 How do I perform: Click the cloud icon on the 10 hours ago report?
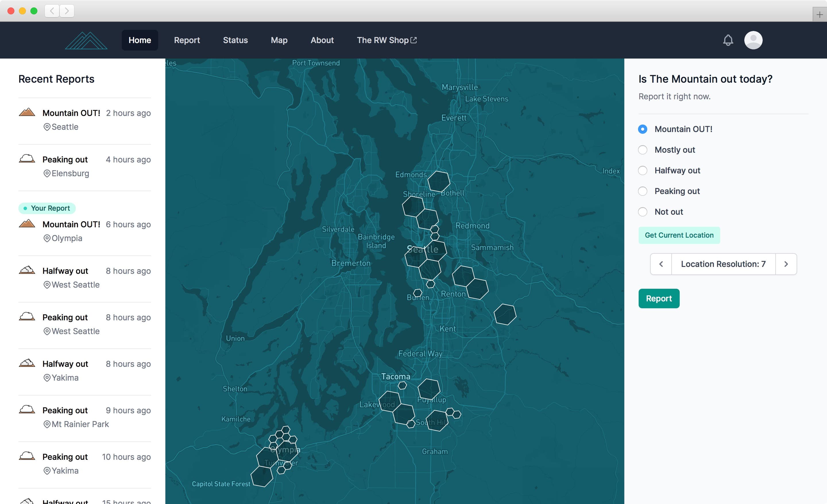pyautogui.click(x=27, y=456)
